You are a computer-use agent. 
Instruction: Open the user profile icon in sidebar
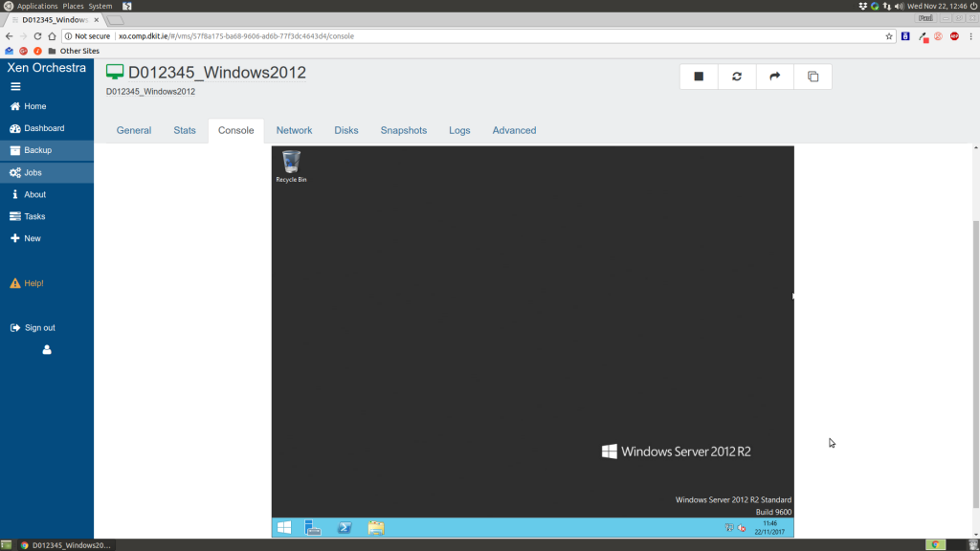[x=47, y=350]
